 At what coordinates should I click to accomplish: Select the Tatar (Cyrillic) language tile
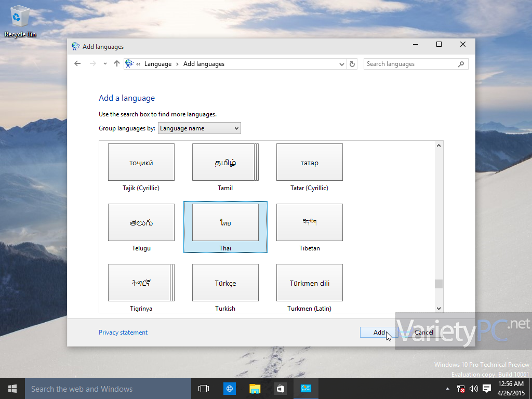pyautogui.click(x=310, y=168)
